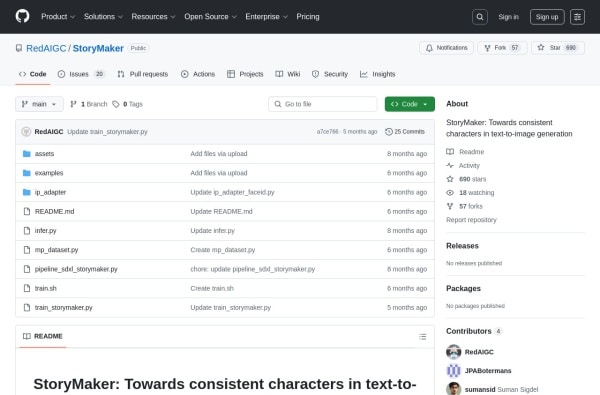Select the README tab in file viewer
This screenshot has height=395, width=600.
(x=43, y=336)
